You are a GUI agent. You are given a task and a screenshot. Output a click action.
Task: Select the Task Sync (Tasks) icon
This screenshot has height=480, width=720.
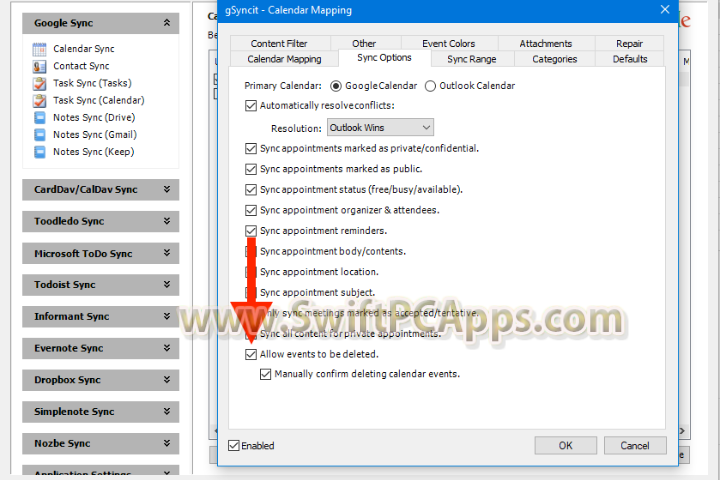(x=39, y=83)
